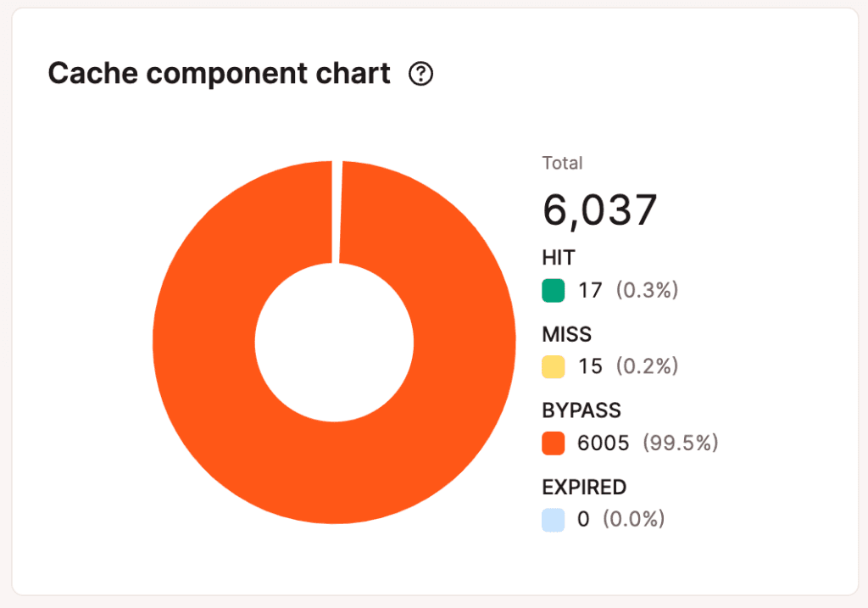The image size is (868, 608).
Task: Click the orange BYPASS color swatch
Action: click(x=553, y=443)
